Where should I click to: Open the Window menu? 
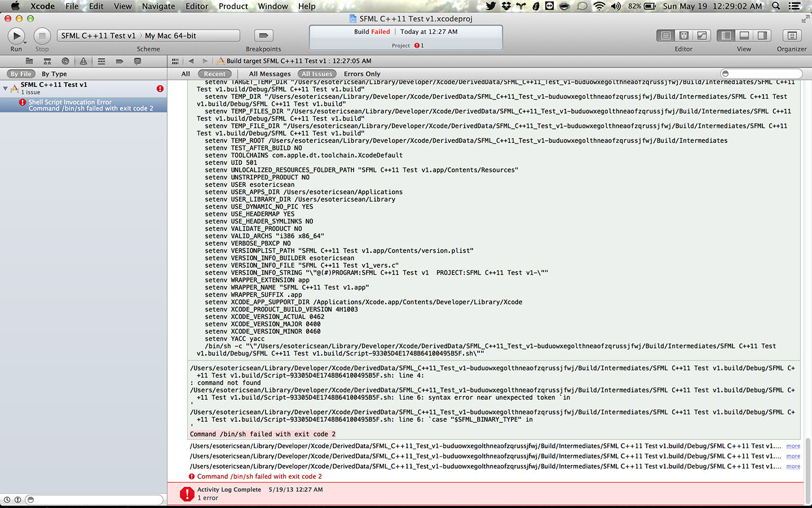[273, 6]
